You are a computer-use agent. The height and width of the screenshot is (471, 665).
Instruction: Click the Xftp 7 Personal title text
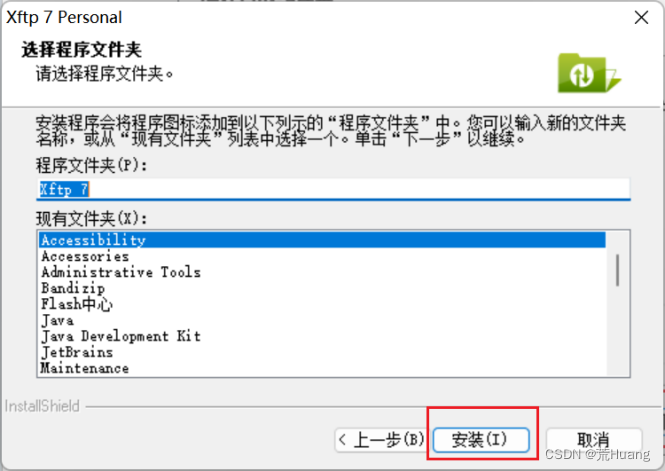click(64, 17)
